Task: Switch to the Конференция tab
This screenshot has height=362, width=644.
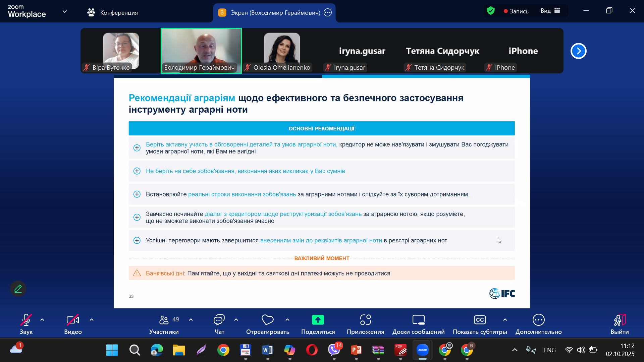Action: (x=113, y=13)
